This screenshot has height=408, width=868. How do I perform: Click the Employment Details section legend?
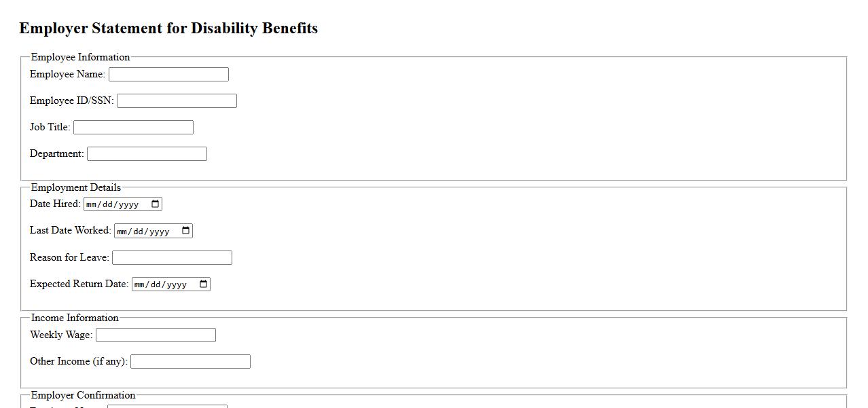click(76, 187)
